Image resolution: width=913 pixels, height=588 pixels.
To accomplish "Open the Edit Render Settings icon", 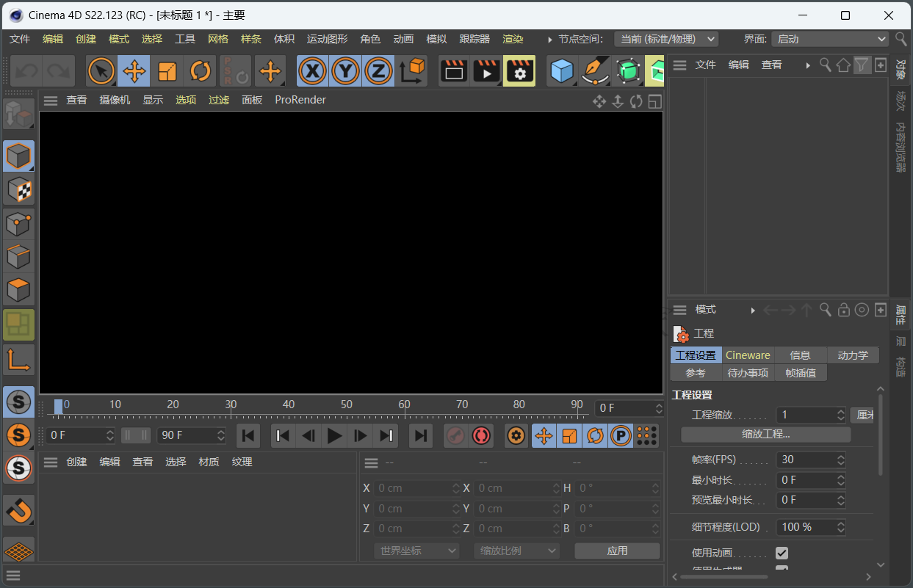I will [519, 71].
